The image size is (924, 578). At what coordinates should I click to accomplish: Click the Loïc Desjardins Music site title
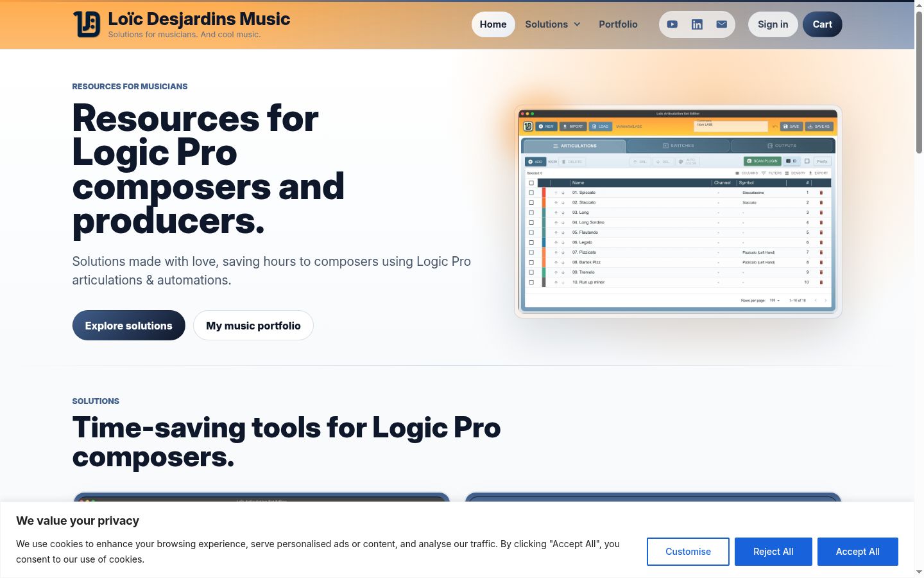pos(199,19)
